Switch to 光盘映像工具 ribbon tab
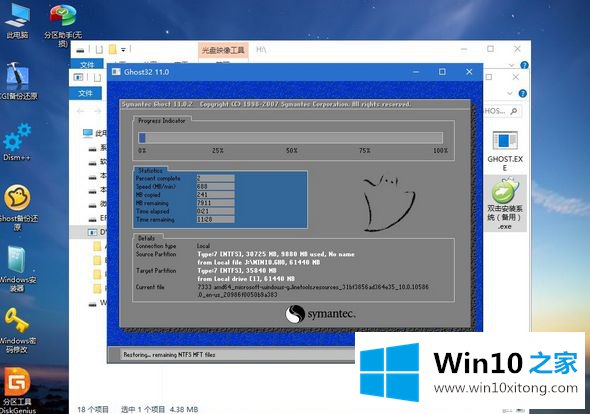The height and width of the screenshot is (414, 590). pyautogui.click(x=223, y=50)
